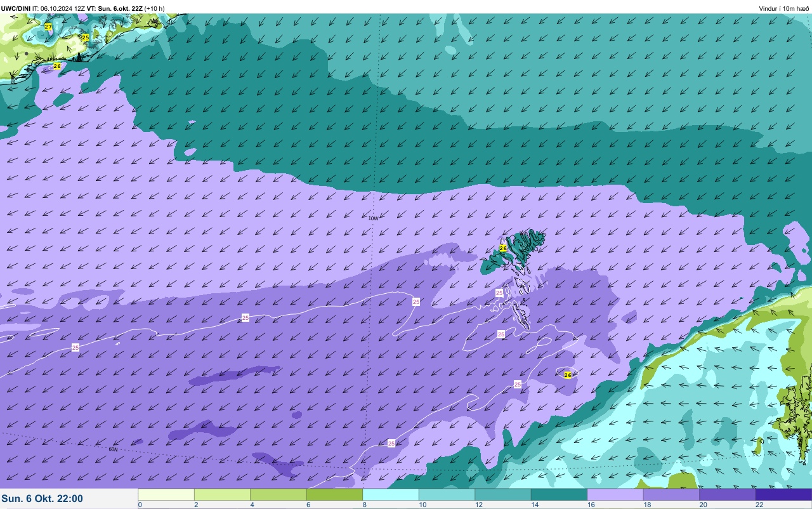The image size is (812, 509).
Task: Click the yellow 26 marker near Iceland's coast
Action: [57, 66]
